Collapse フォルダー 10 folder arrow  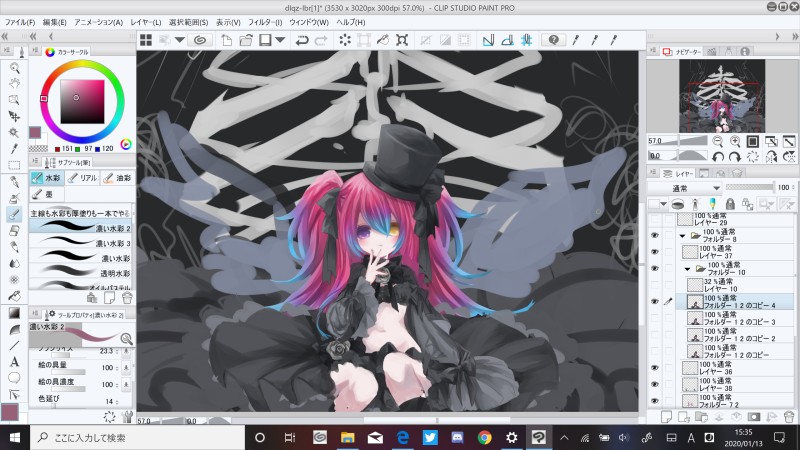pos(687,269)
